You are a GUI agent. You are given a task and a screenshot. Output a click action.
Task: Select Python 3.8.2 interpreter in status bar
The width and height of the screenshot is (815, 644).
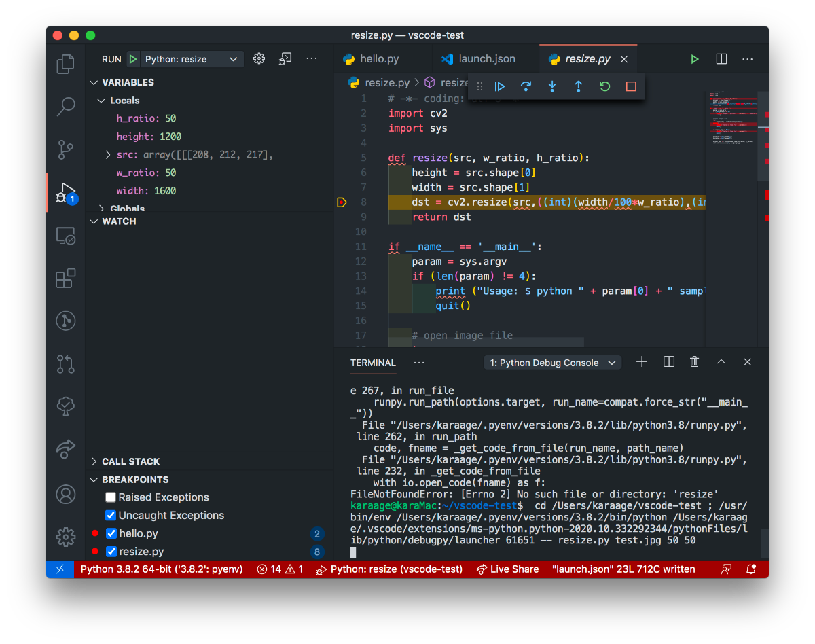(x=162, y=569)
